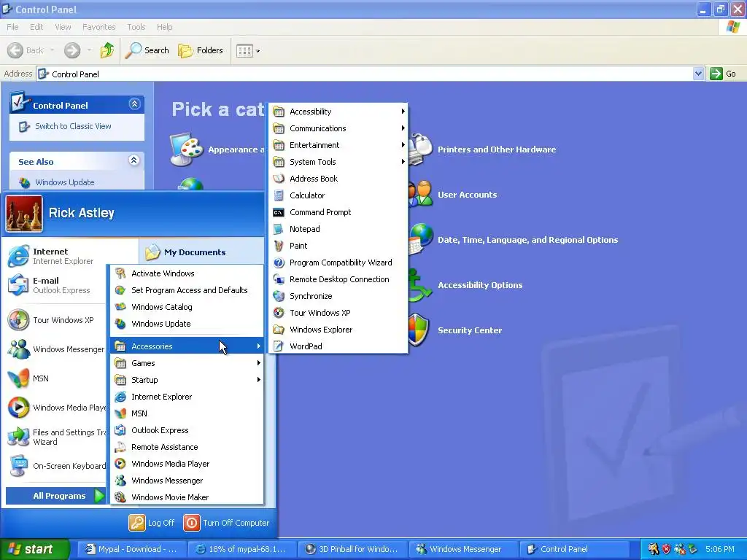Open Accessibility Options category
This screenshot has height=560, width=747.
(x=467, y=285)
